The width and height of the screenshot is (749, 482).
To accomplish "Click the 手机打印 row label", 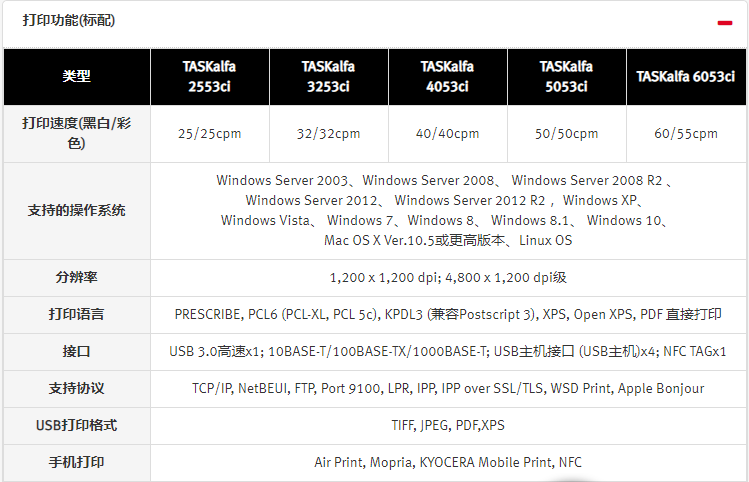I will pos(76,462).
